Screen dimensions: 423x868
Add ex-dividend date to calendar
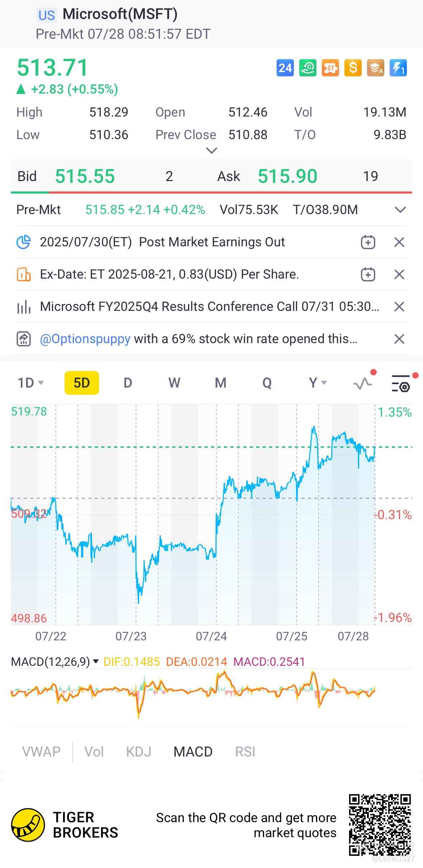[x=368, y=275]
